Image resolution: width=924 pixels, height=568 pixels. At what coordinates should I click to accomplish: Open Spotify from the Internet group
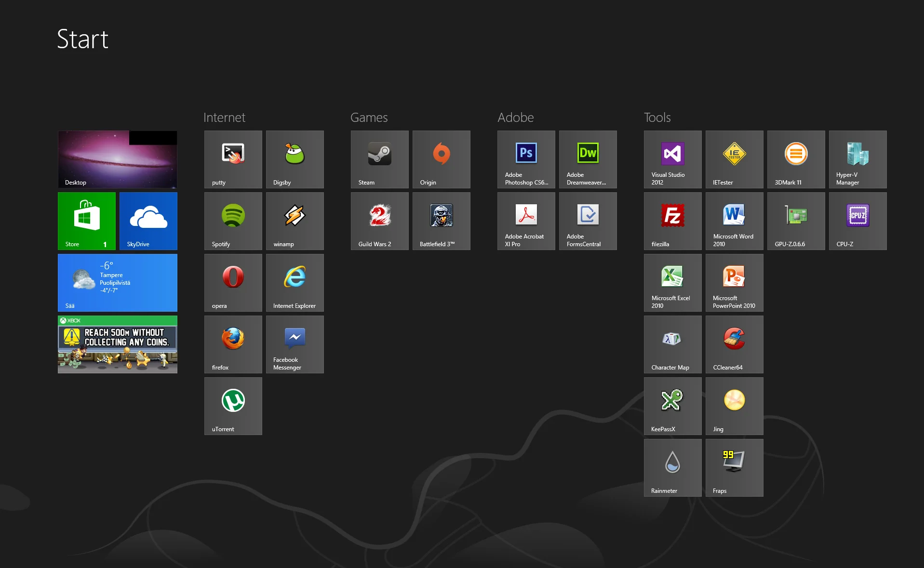pyautogui.click(x=233, y=221)
